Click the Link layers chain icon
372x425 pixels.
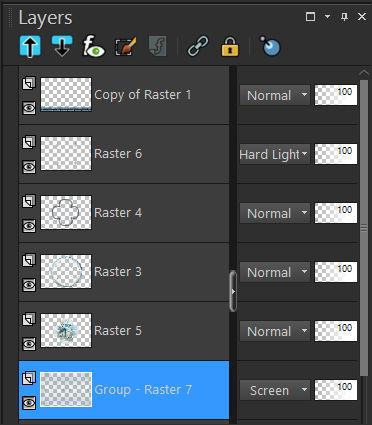click(x=198, y=46)
